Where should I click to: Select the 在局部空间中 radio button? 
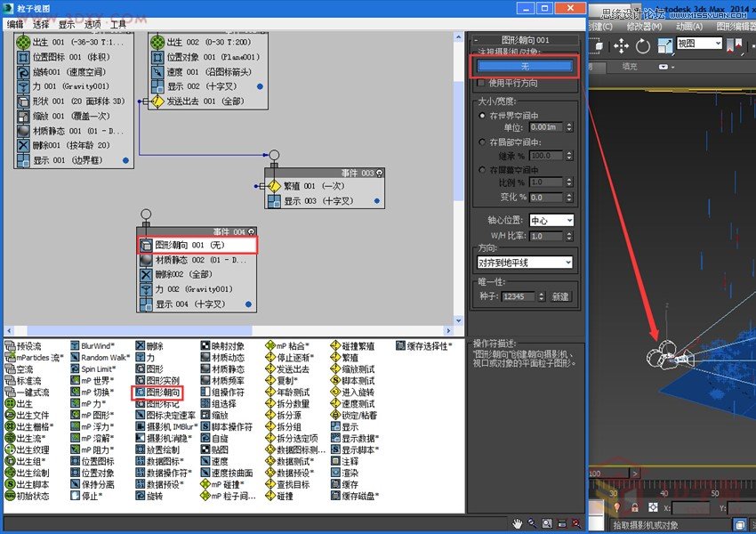(x=480, y=142)
